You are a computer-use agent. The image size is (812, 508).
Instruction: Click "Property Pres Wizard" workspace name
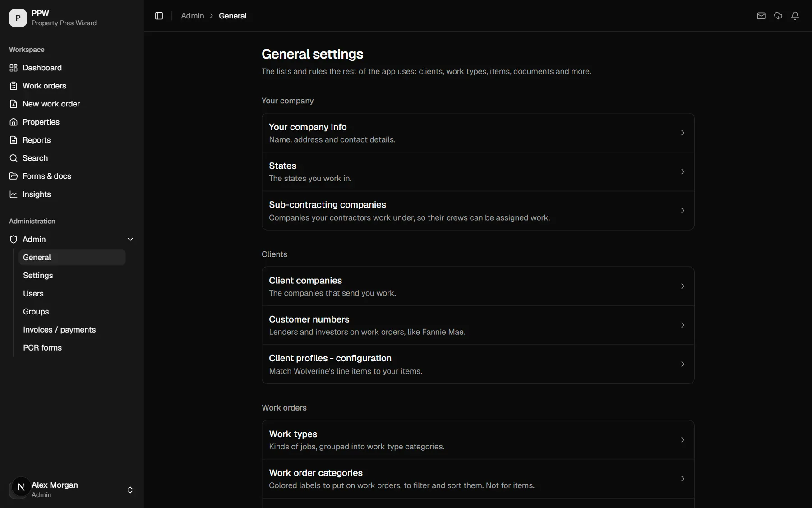(64, 23)
